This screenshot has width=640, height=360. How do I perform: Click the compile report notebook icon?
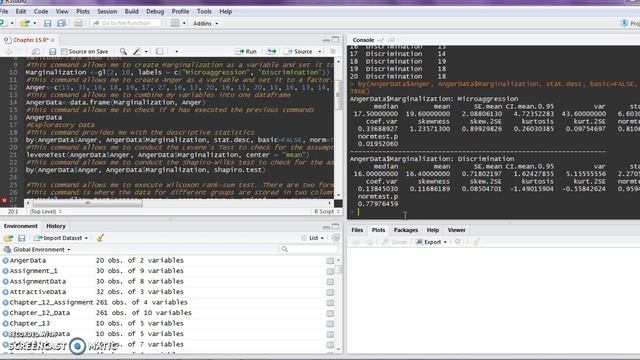pos(159,51)
